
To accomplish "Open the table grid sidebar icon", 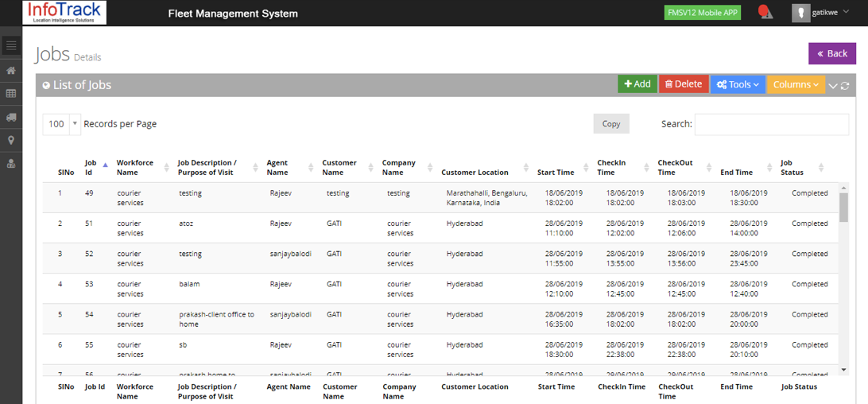I will (x=11, y=94).
